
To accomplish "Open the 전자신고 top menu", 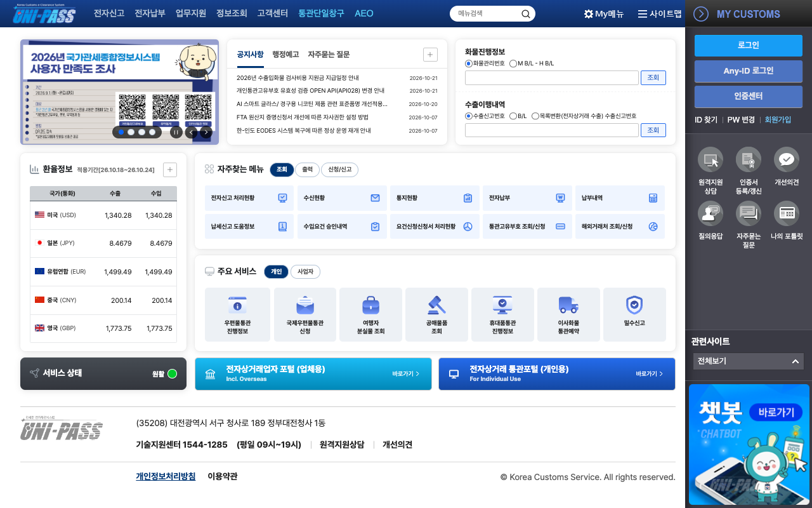I will (109, 13).
